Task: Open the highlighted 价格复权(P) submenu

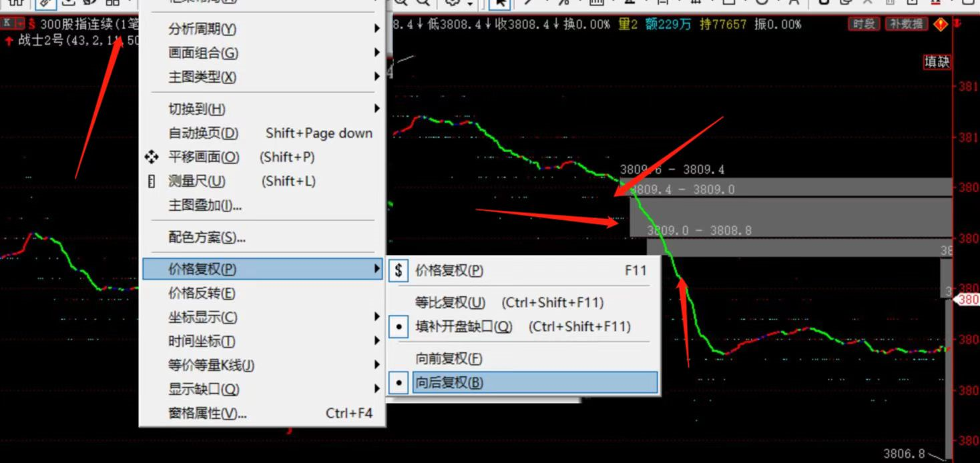Action: 262,269
